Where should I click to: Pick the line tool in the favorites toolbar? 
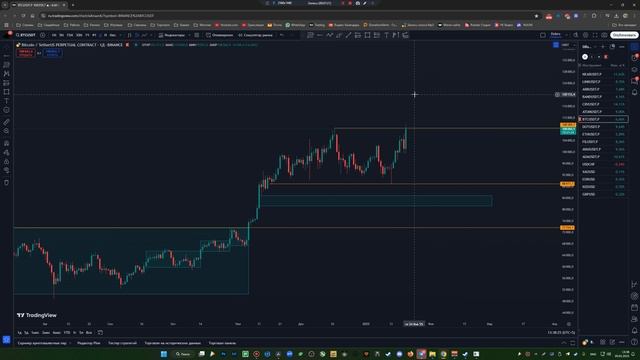pos(348,35)
